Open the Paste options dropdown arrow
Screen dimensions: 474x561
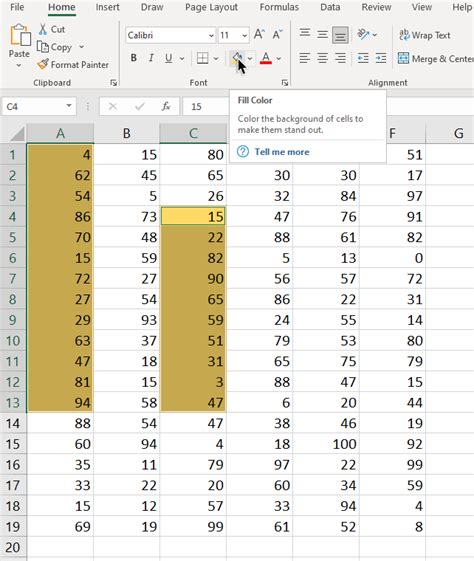pos(19,65)
